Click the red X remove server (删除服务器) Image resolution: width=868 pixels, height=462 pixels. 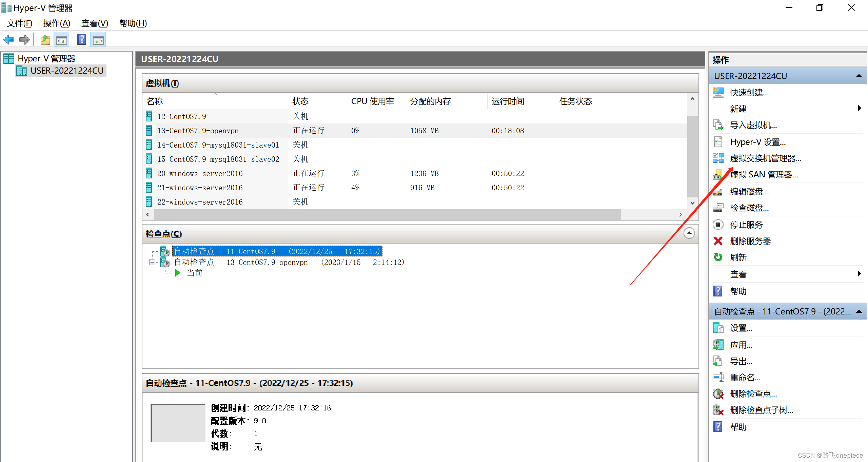coord(718,241)
